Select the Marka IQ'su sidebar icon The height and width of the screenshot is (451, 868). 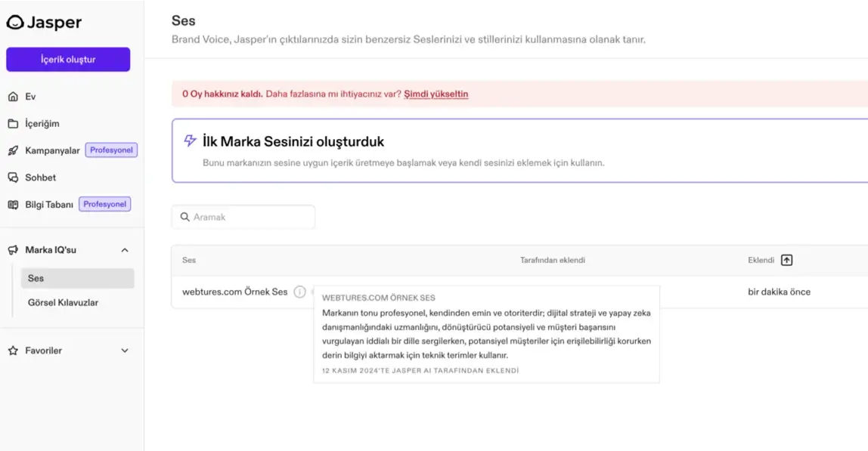tap(13, 250)
